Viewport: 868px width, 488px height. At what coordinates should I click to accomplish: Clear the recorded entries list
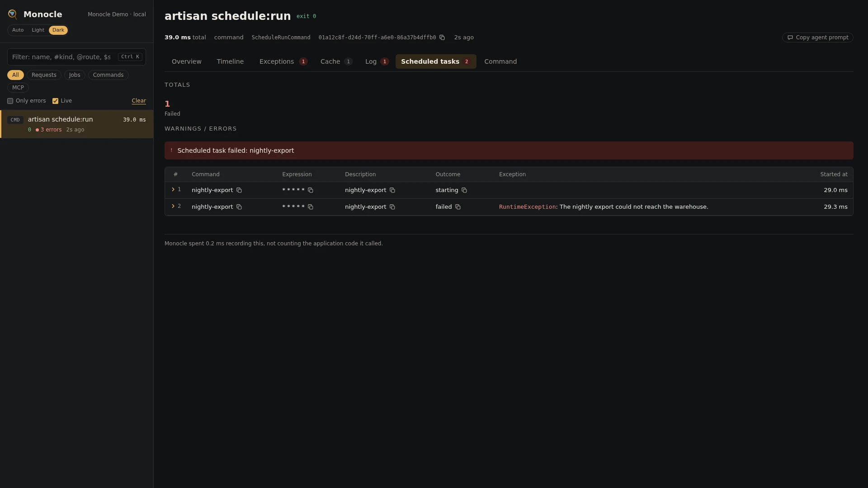point(139,101)
